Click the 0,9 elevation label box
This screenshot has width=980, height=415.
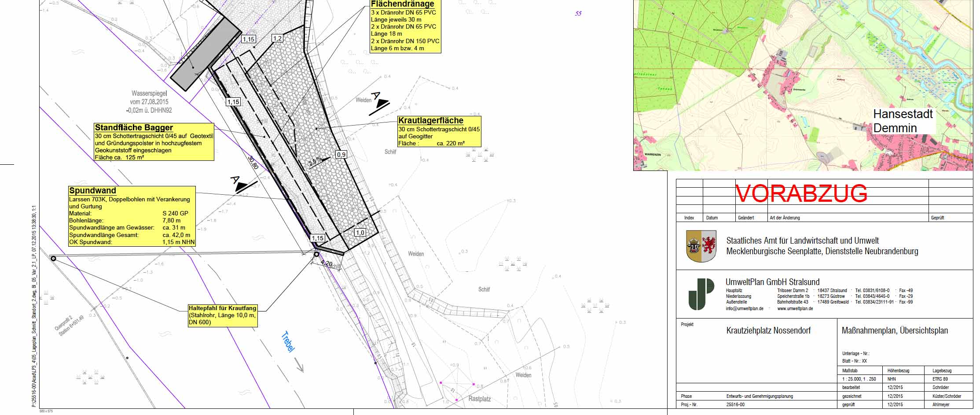coord(341,155)
